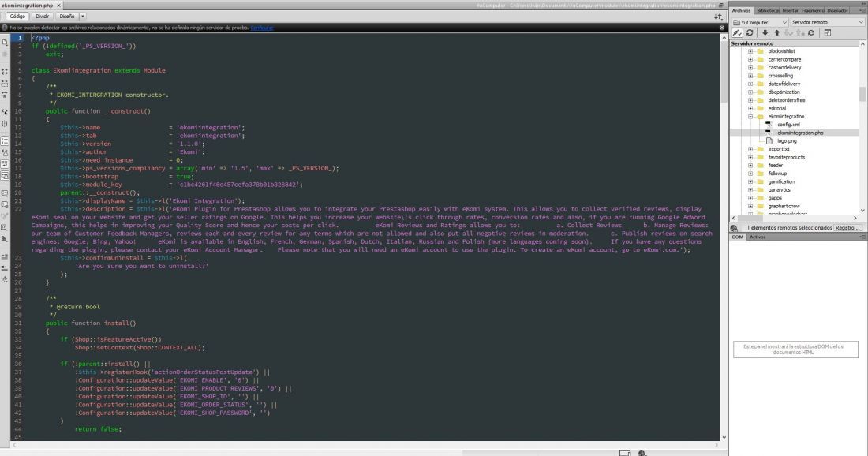Open the Servidor remoto view dropdown
The width and height of the screenshot is (868, 456).
[x=827, y=22]
